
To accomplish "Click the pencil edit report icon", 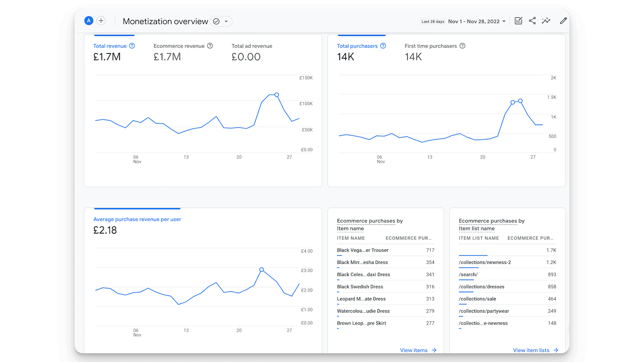I will [x=563, y=21].
